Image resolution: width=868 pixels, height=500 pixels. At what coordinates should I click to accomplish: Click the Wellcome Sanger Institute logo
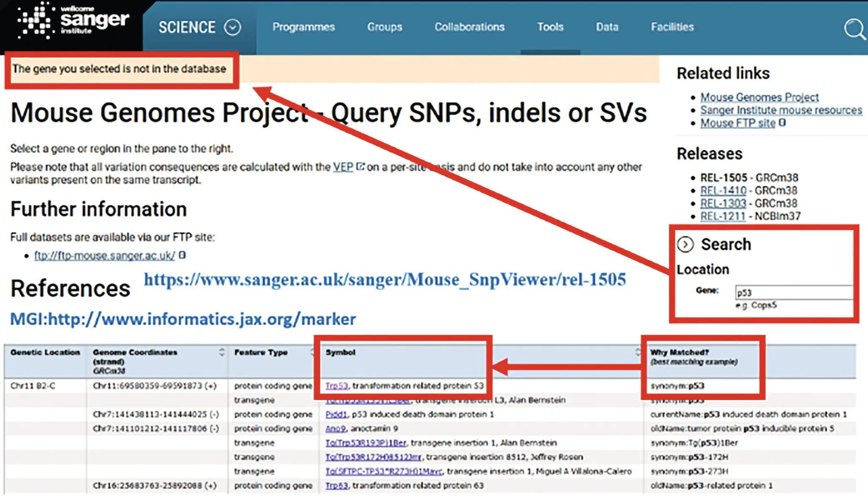coord(73,21)
